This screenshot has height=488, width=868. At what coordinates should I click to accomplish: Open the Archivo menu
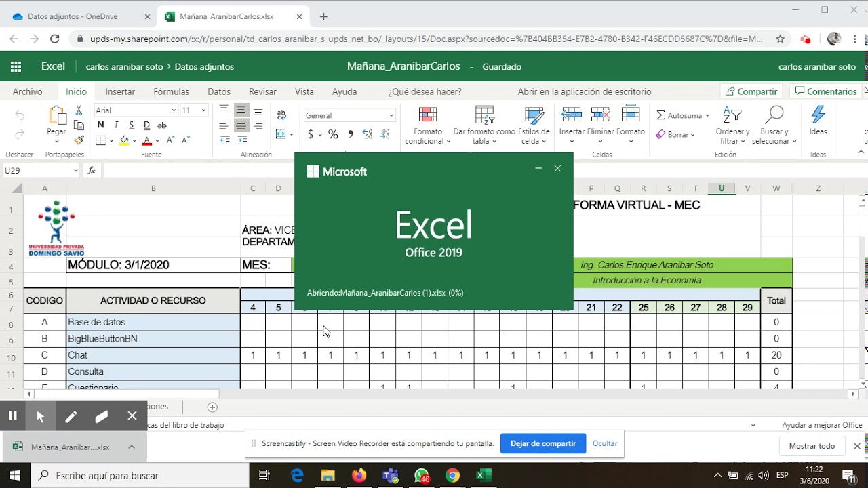(x=27, y=91)
